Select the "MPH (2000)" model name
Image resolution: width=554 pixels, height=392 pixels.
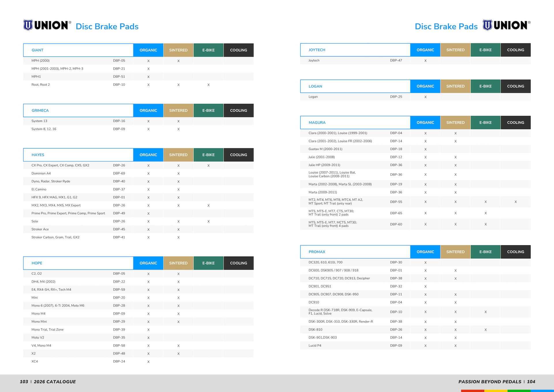[x=40, y=61]
